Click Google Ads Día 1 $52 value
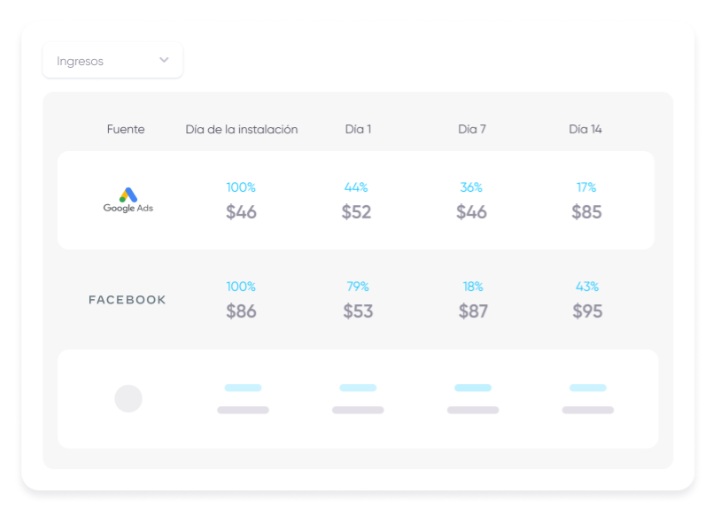 click(357, 212)
